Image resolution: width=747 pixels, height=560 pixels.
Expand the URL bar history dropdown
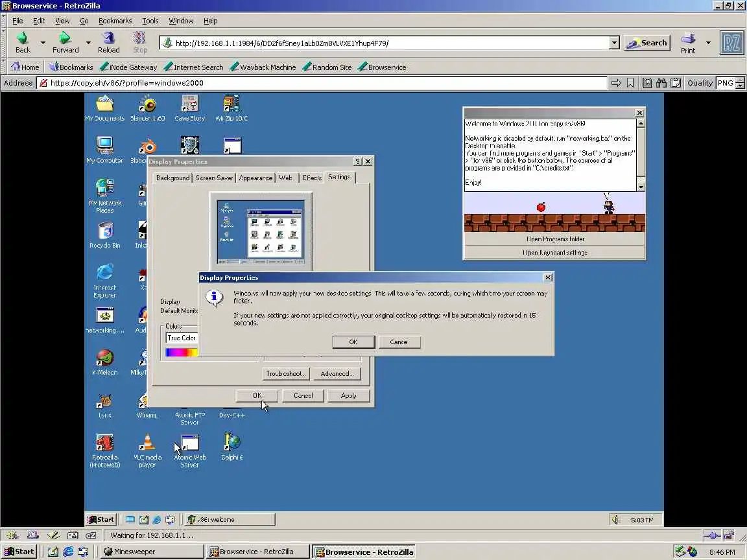pos(614,43)
